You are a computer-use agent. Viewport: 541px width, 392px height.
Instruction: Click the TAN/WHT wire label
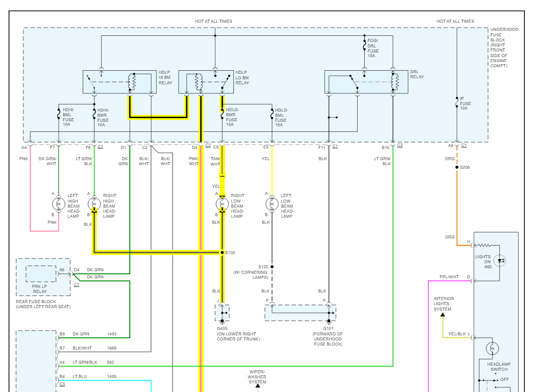[x=215, y=162]
